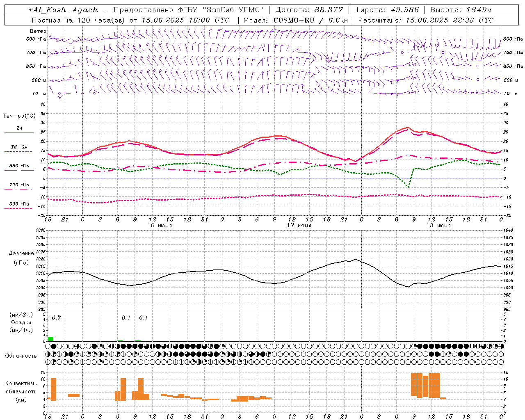
Task: Click the temperature legend 500 гПа dotted sample
Action: (19, 208)
